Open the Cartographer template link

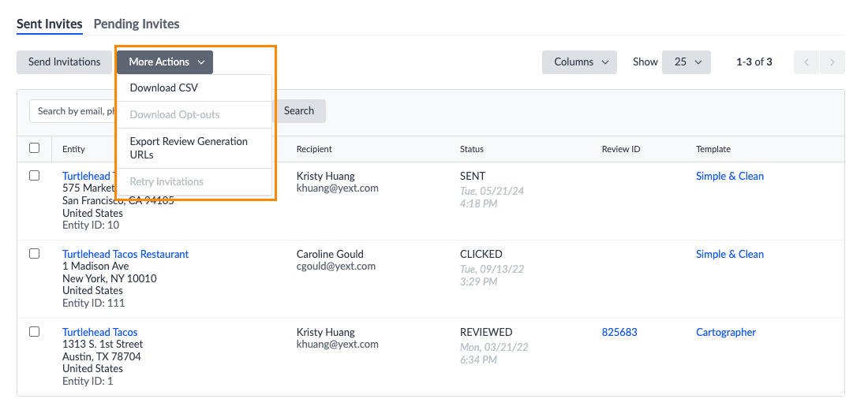726,332
